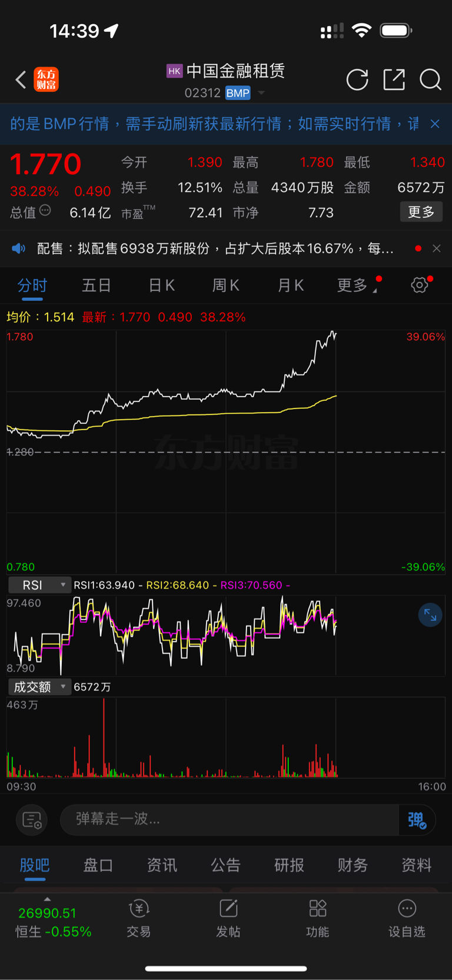Image resolution: width=452 pixels, height=980 pixels.
Task: Open 交易 trading icon
Action: pyautogui.click(x=139, y=918)
